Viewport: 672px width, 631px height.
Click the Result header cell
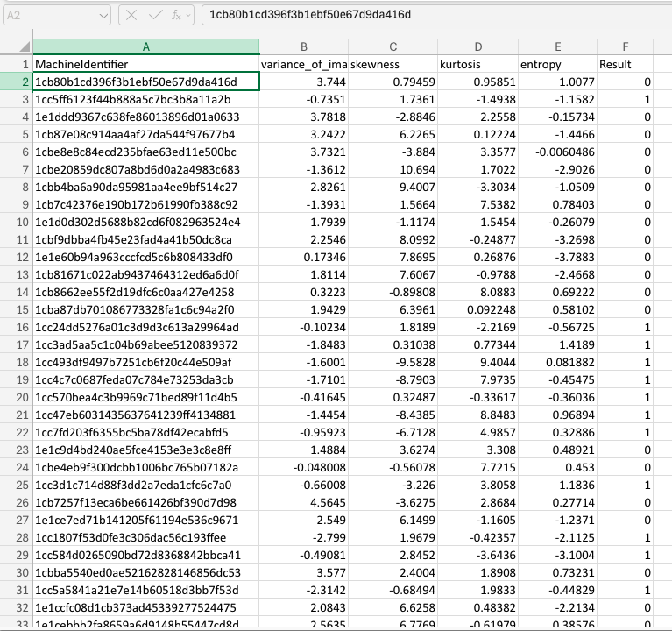[x=626, y=65]
